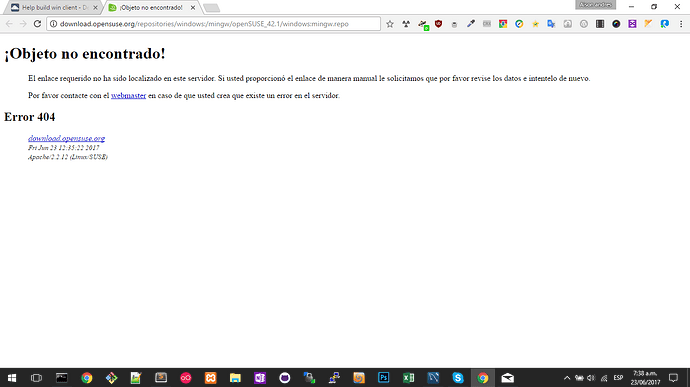The image size is (690, 387).
Task: Open the CRX extension icon
Action: (x=487, y=24)
